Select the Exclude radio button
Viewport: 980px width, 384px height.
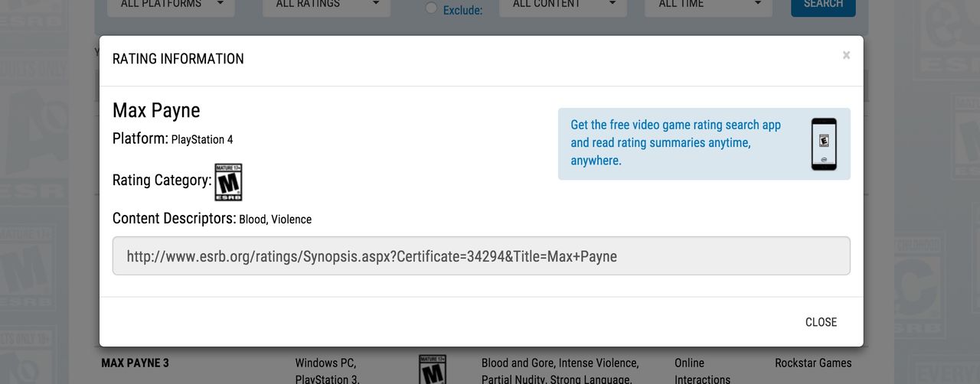(431, 8)
